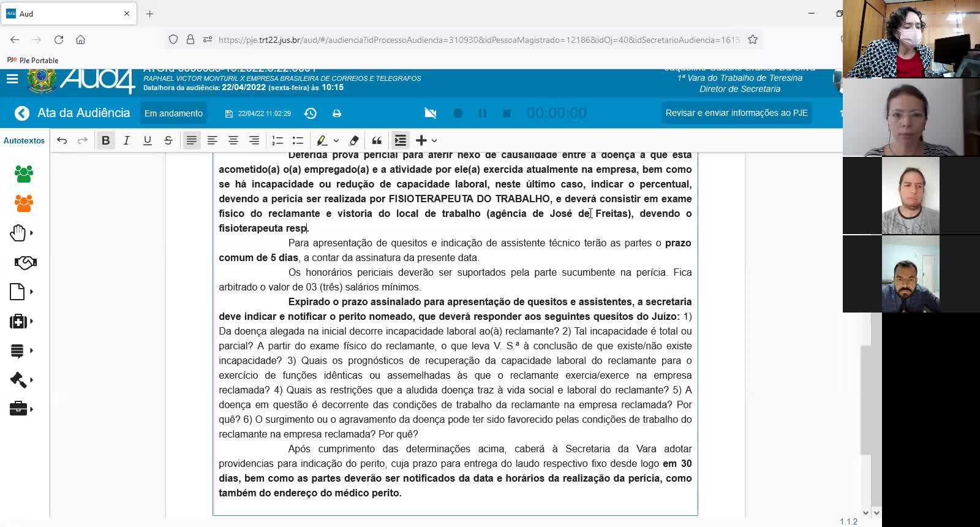This screenshot has height=527, width=980.
Task: Pause the recording
Action: click(483, 113)
